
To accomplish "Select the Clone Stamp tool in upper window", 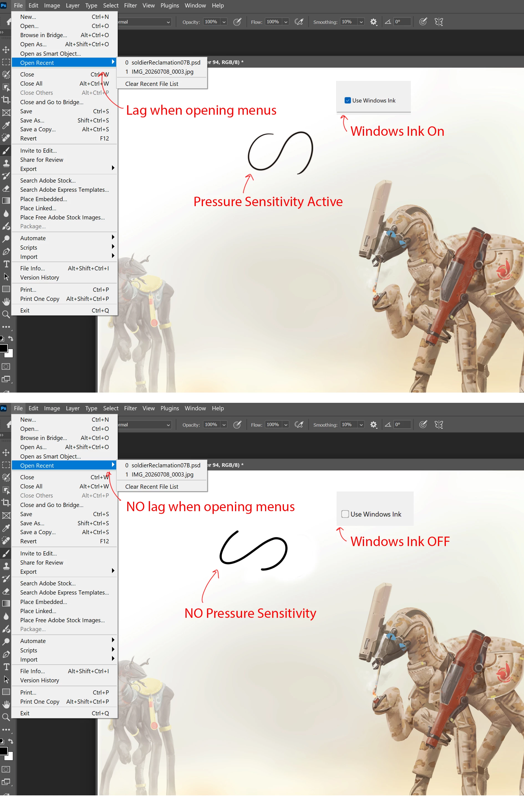I will click(x=6, y=163).
